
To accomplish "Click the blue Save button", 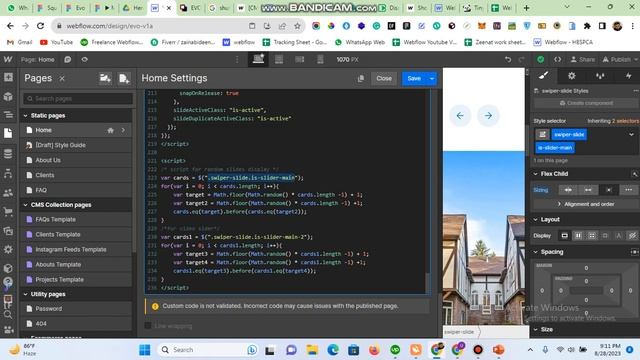I will coord(414,78).
